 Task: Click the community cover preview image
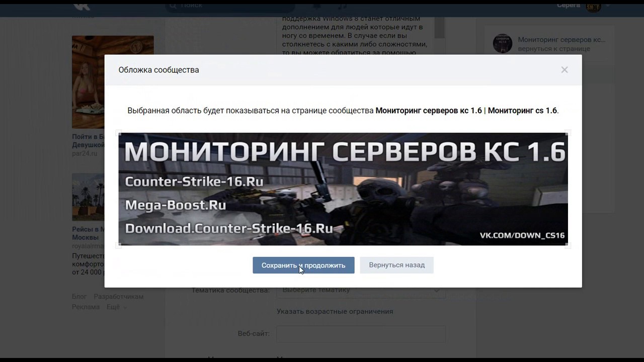(x=343, y=189)
